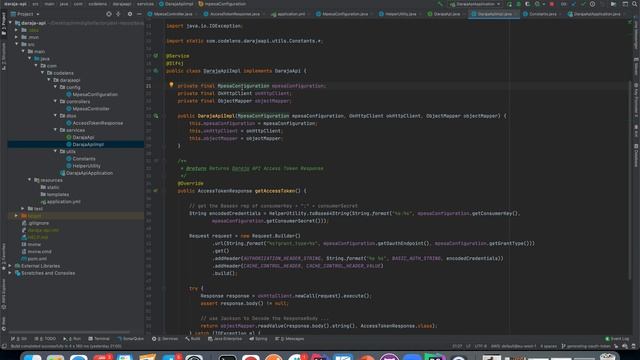Open the Event Log
The image size is (640, 360).
click(x=617, y=339)
